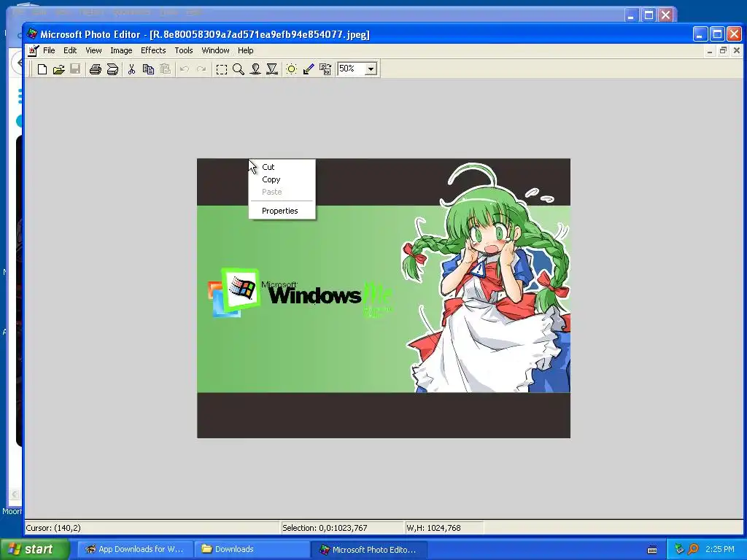Click the Redo arrow toolbar icon
The image size is (747, 560).
point(201,69)
